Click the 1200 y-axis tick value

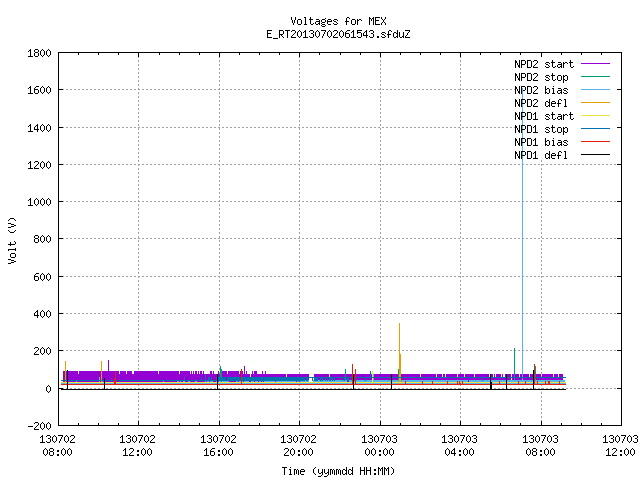(39, 165)
